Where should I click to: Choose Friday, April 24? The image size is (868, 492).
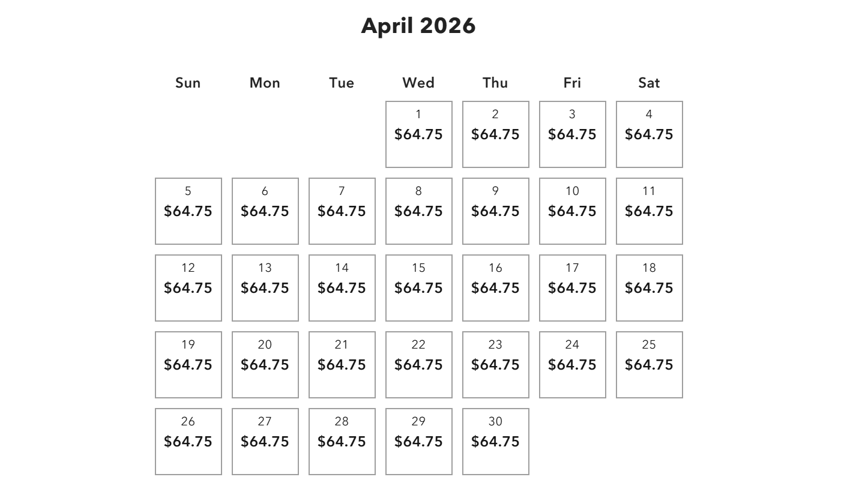572,365
